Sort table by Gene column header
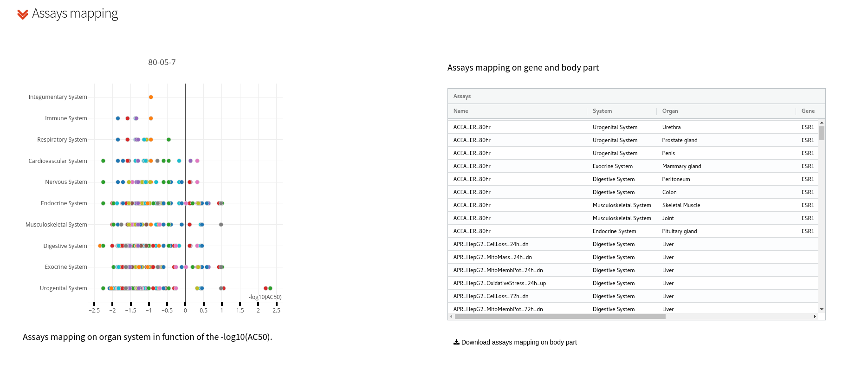Image resolution: width=868 pixels, height=371 pixels. (x=808, y=111)
